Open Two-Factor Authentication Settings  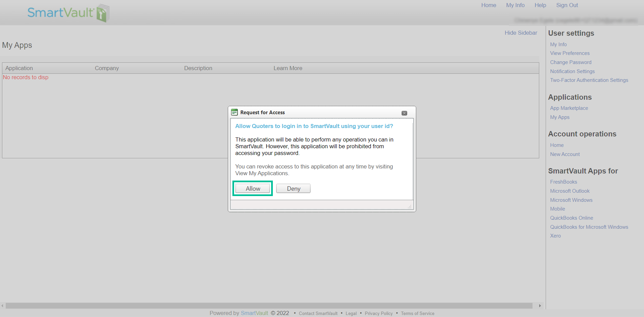(x=589, y=80)
